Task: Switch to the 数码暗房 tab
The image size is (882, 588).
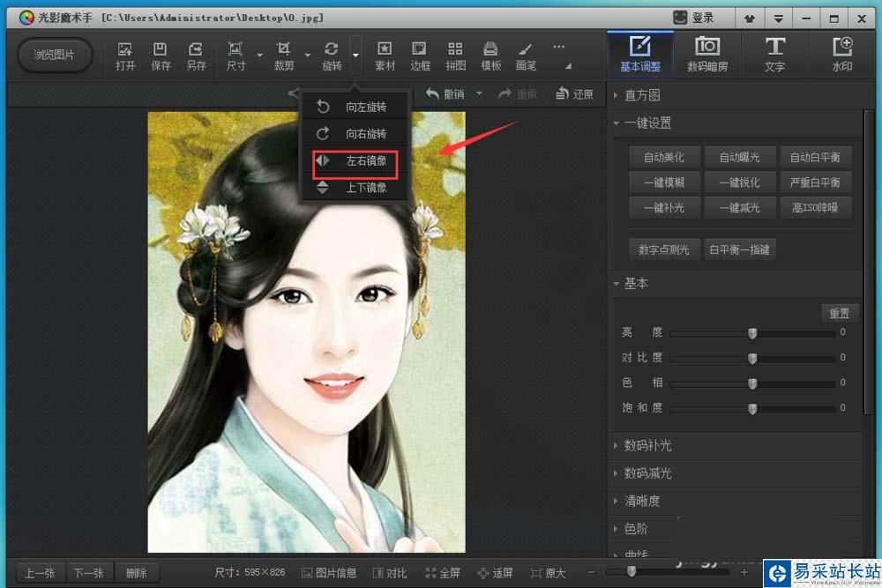Action: point(707,54)
